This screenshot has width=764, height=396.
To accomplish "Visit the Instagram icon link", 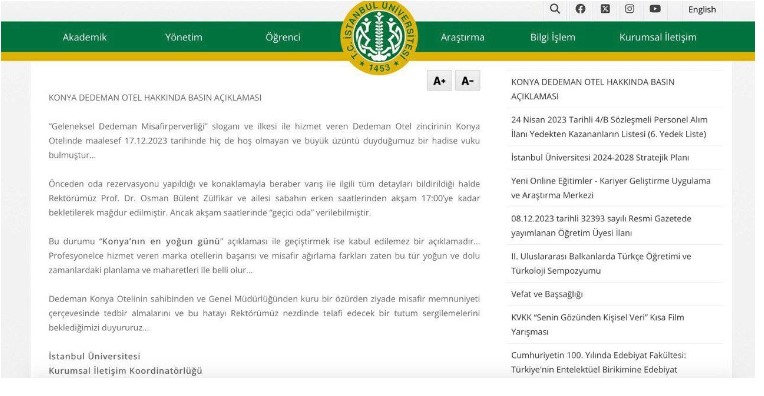I will coord(630,9).
